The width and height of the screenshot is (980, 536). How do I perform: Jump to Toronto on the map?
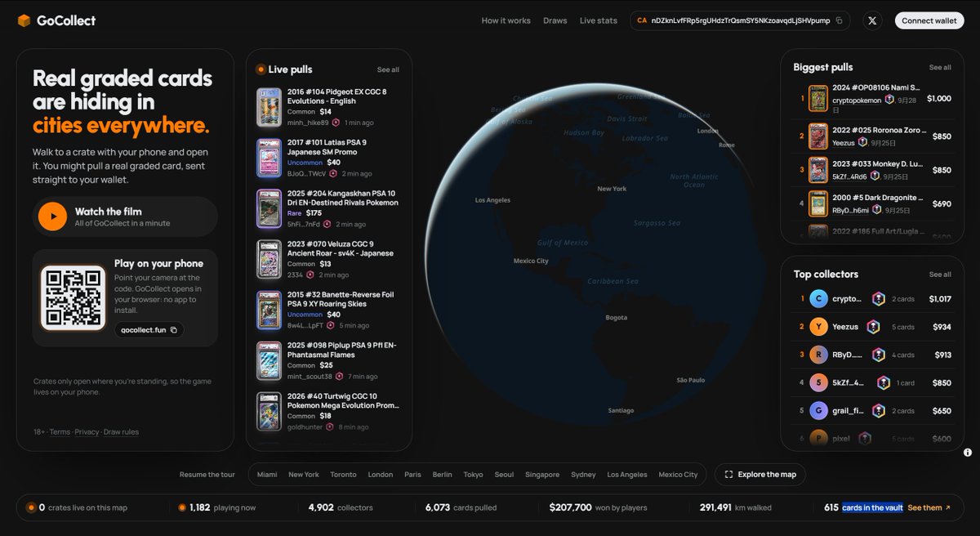pos(343,475)
